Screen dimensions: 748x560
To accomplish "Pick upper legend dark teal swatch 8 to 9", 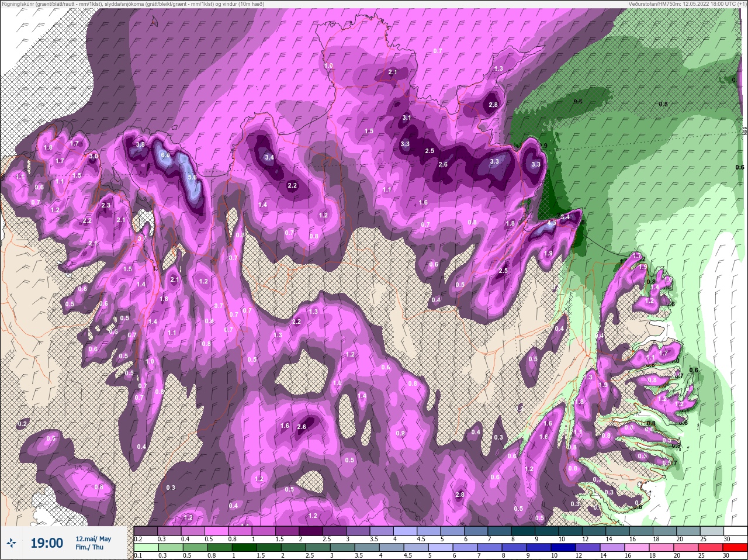I will 524,531.
